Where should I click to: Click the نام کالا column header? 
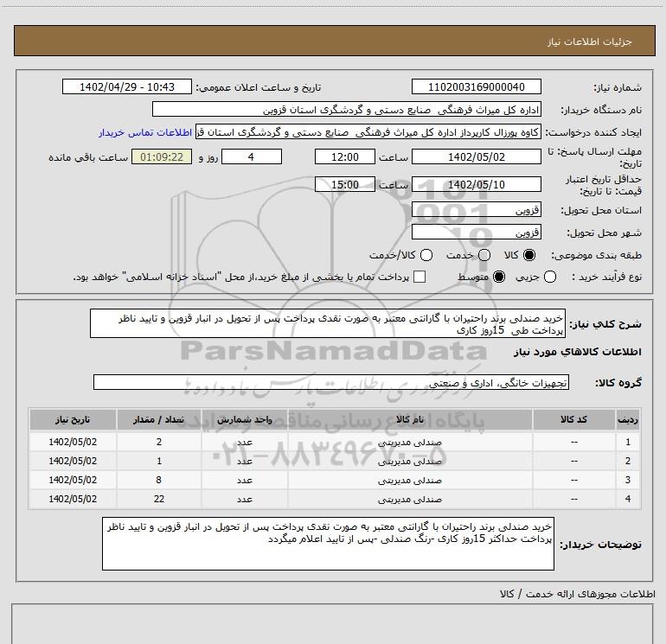[x=410, y=419]
